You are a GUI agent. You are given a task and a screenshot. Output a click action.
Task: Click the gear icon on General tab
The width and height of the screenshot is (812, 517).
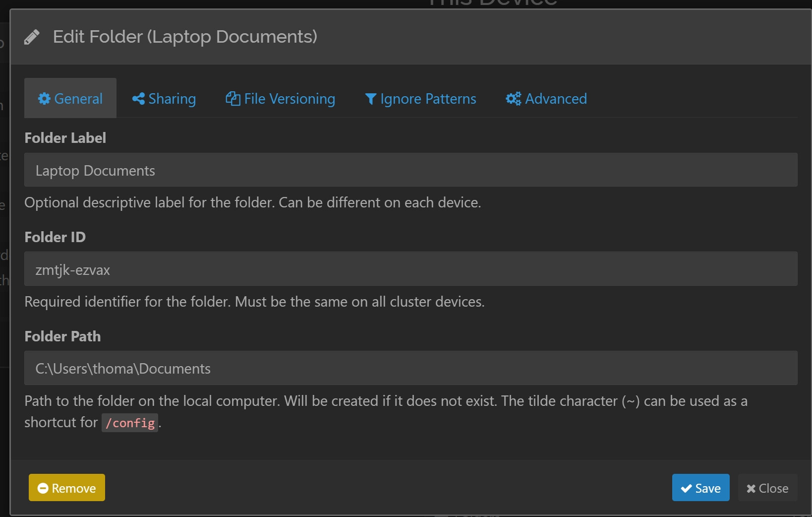pos(44,99)
